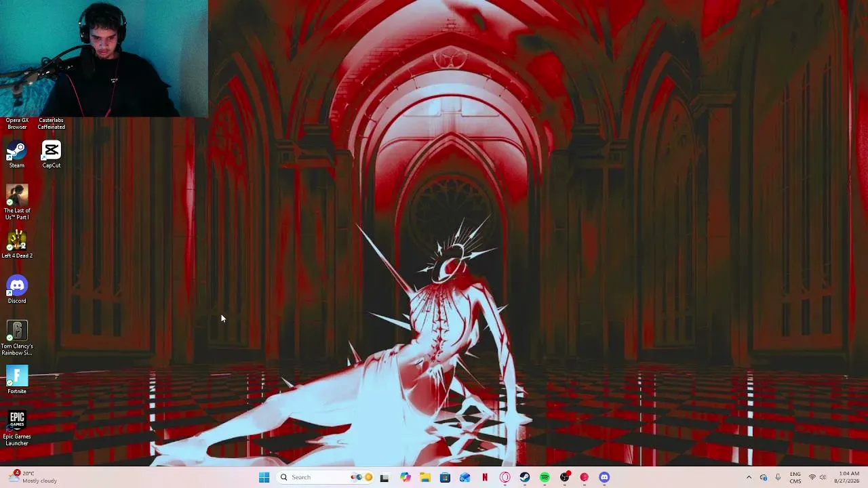The height and width of the screenshot is (488, 868).
Task: Click the webcam overlay in the corner
Action: coord(104,58)
